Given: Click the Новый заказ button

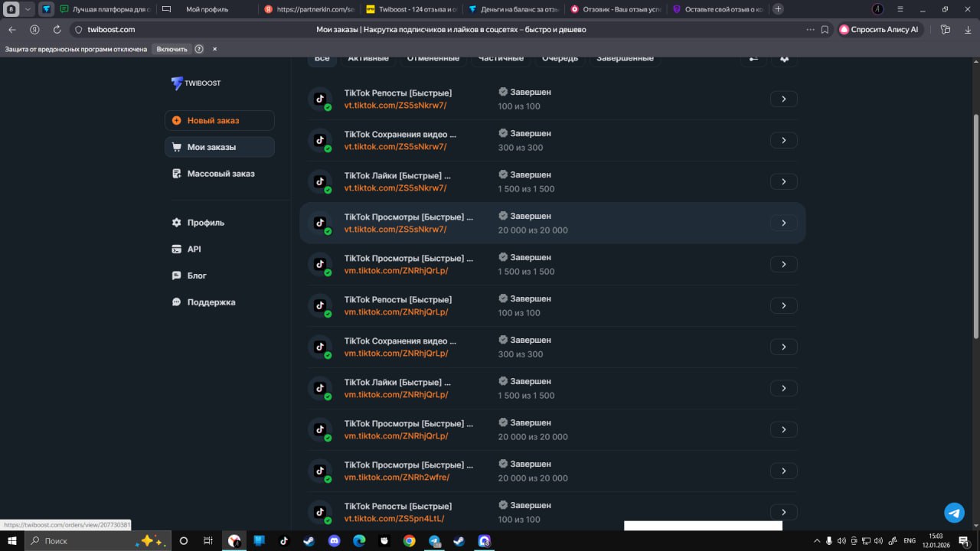Looking at the screenshot, I should (220, 121).
